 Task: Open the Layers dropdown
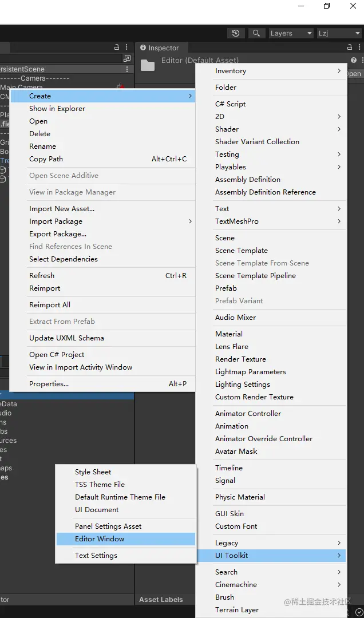tap(291, 34)
